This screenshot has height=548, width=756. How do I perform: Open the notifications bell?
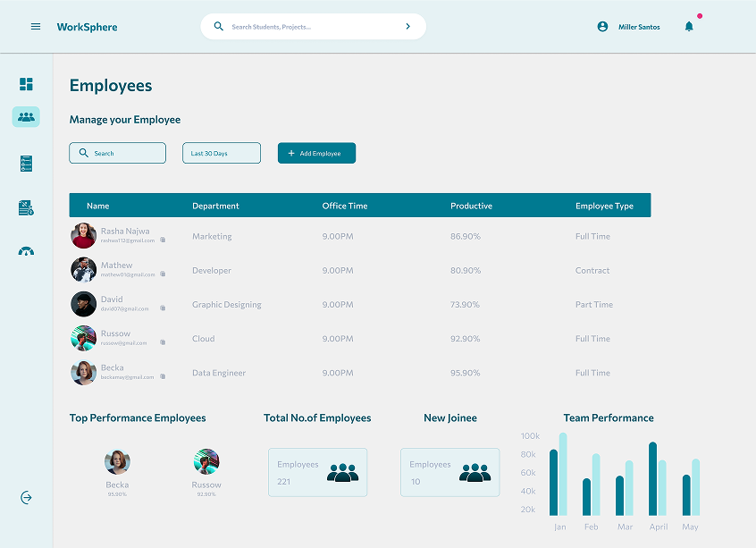click(689, 27)
